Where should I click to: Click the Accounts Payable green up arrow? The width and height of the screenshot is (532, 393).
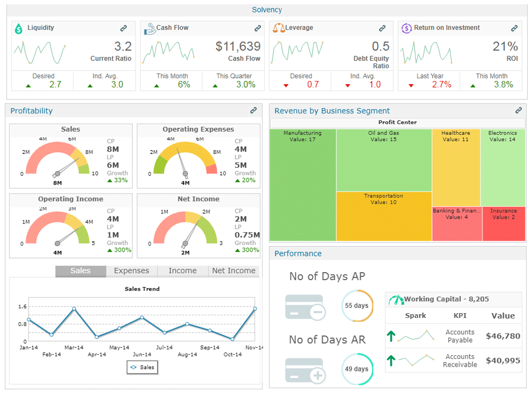(391, 336)
